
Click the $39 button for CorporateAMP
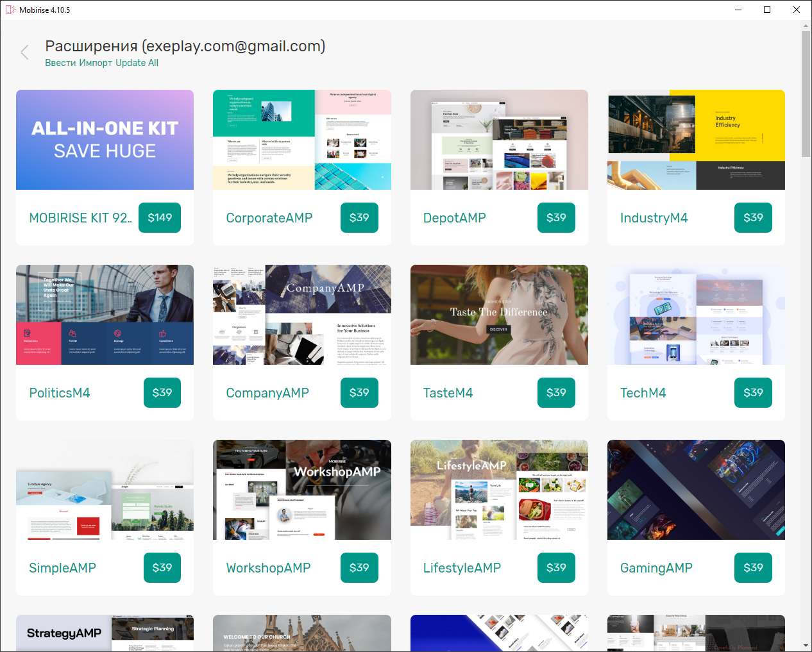pyautogui.click(x=359, y=217)
